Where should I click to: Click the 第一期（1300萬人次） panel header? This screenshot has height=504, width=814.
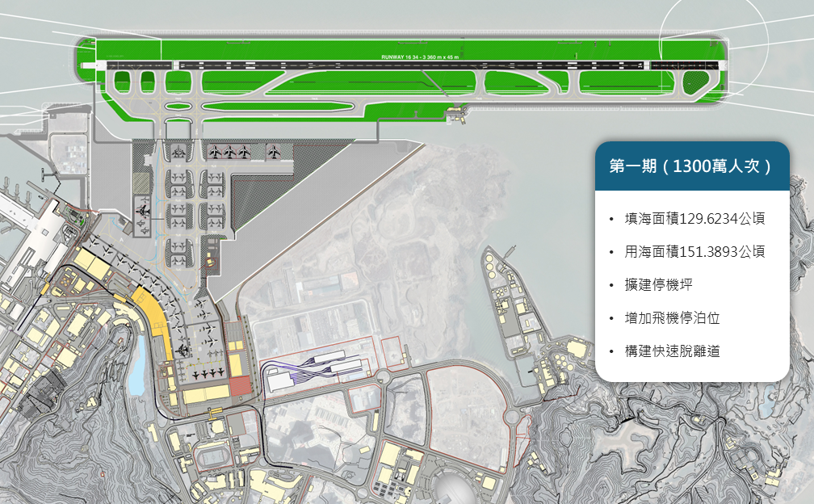pos(692,166)
